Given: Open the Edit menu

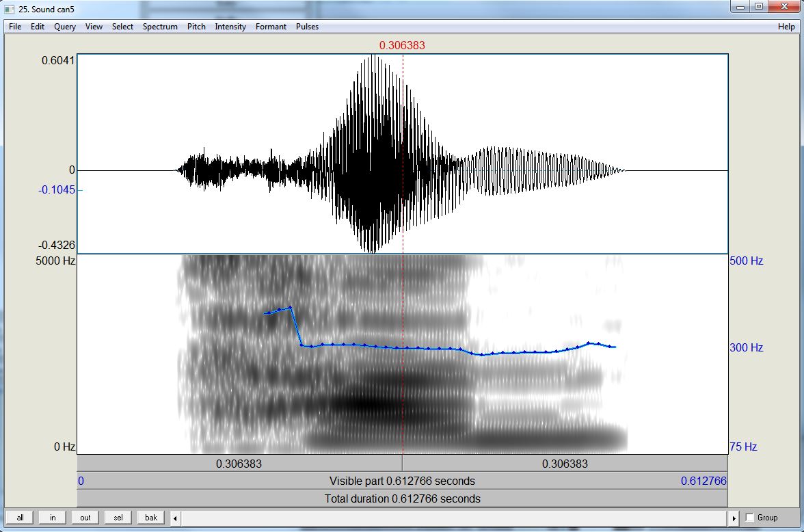Looking at the screenshot, I should pos(38,27).
